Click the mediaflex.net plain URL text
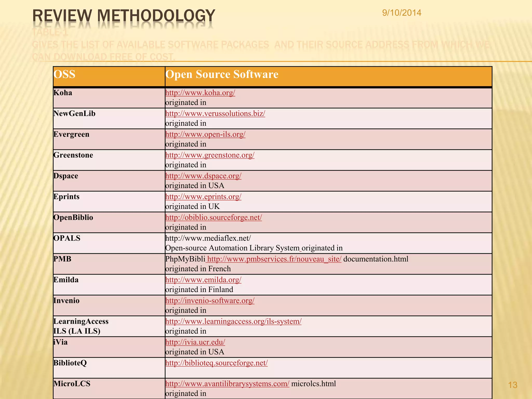 pyautogui.click(x=208, y=238)
